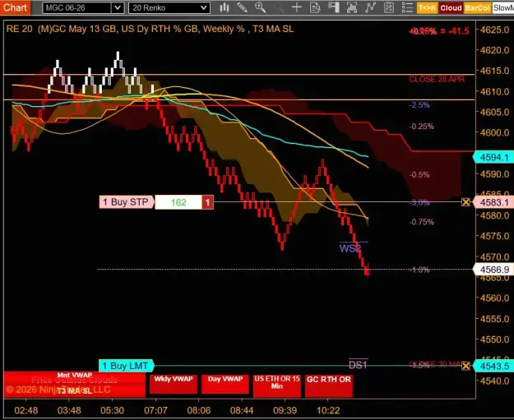
Task: Click the DS1 pivot label
Action: point(358,365)
